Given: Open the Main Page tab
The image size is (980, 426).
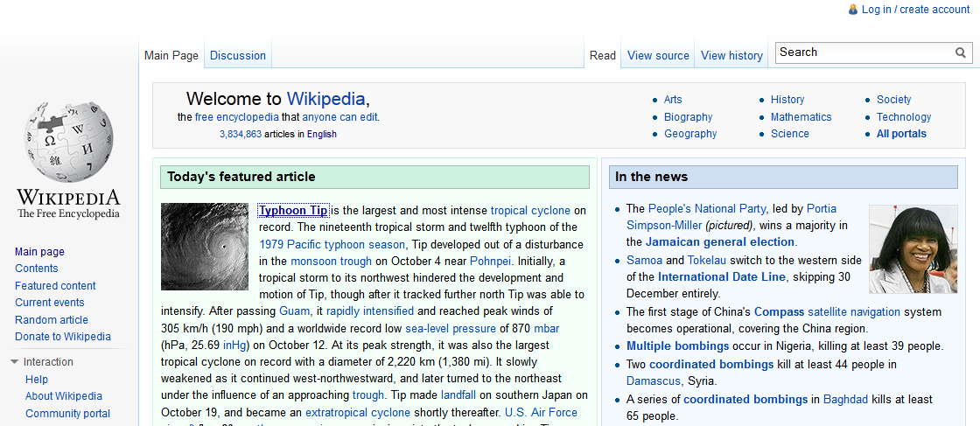Looking at the screenshot, I should click(171, 56).
